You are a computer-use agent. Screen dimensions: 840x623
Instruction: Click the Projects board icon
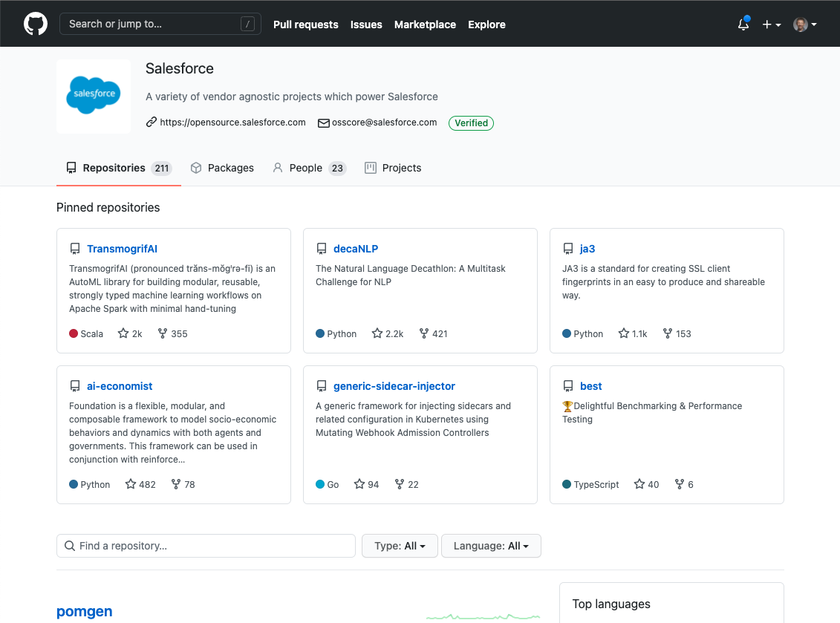(370, 168)
